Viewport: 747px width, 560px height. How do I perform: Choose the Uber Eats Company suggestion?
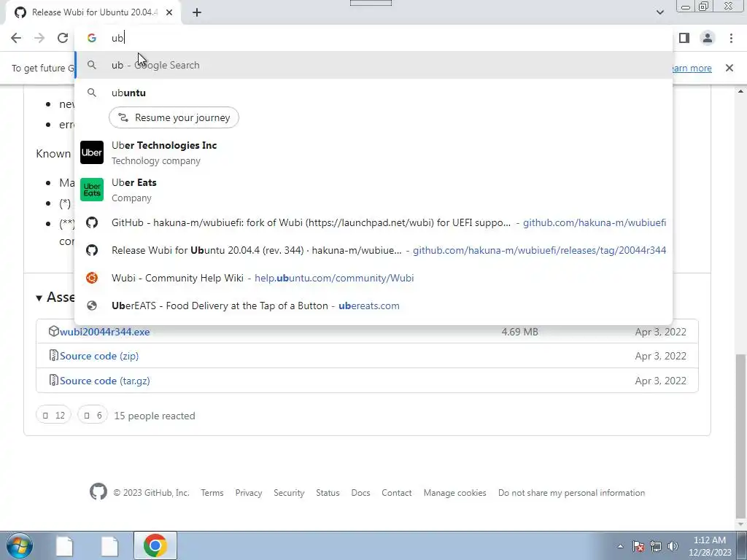[374, 190]
